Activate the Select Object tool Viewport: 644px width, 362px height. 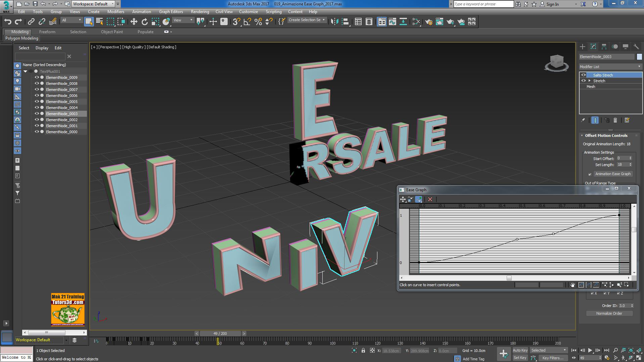point(89,22)
